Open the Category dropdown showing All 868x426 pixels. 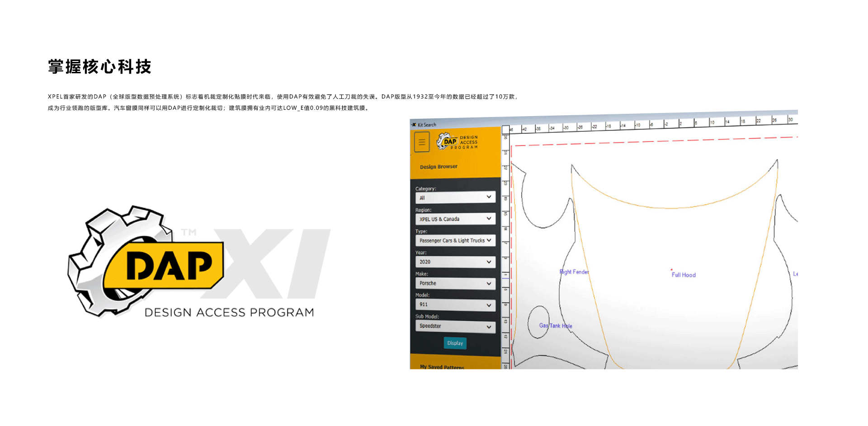tap(455, 197)
